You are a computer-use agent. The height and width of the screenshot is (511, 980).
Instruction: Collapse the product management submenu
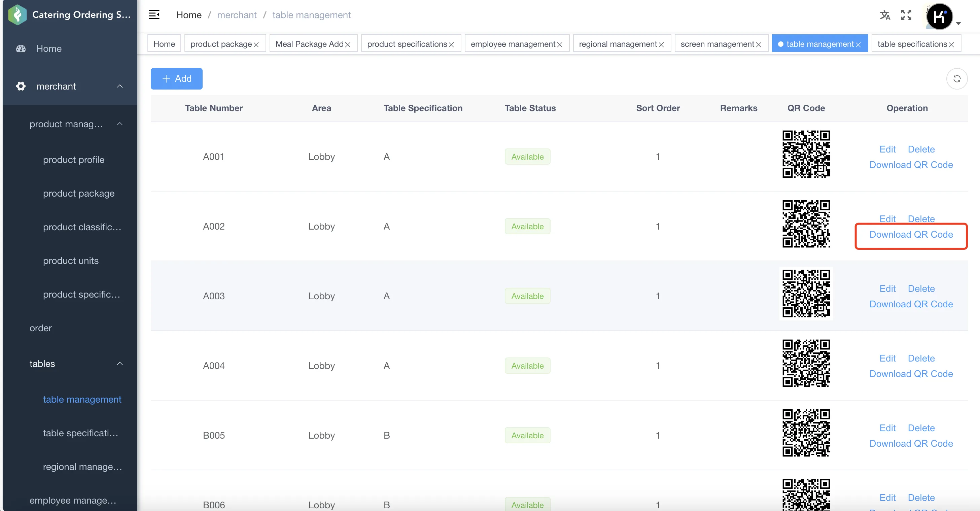click(120, 124)
